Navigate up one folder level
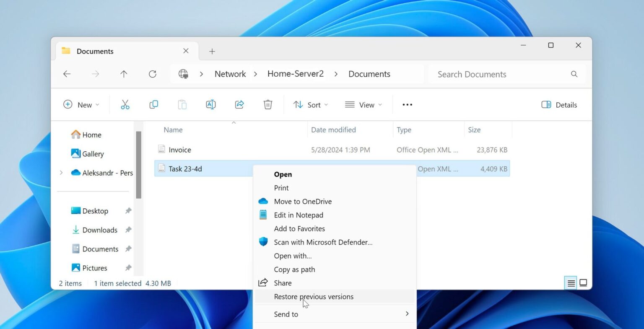 pos(124,74)
